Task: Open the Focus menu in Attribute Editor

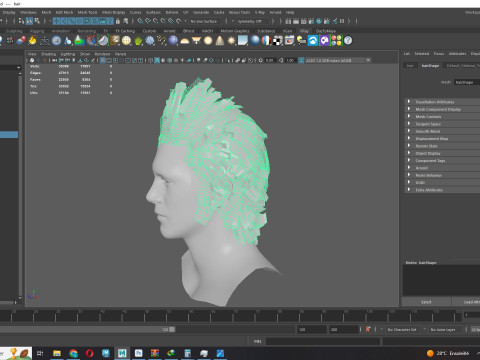Action: (x=439, y=54)
